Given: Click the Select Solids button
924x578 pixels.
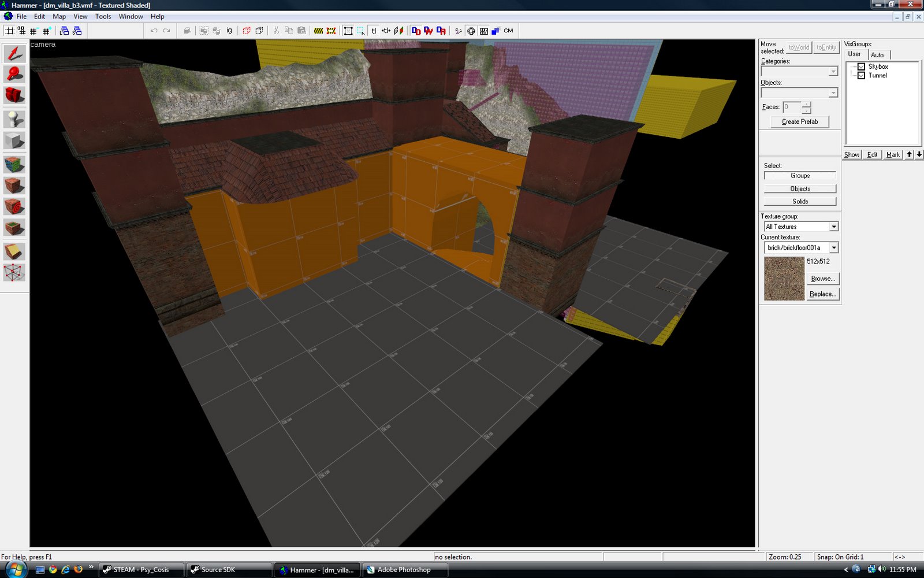Looking at the screenshot, I should [x=800, y=201].
